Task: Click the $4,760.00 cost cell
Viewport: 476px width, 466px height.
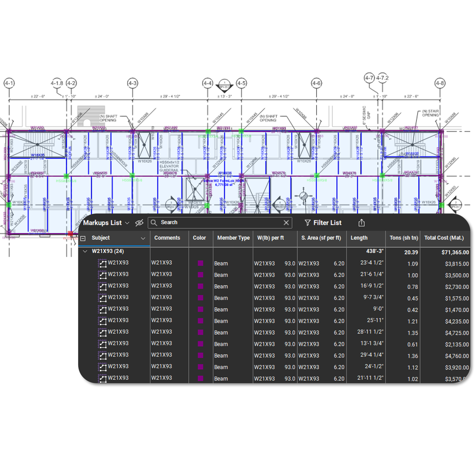Action: (457, 356)
